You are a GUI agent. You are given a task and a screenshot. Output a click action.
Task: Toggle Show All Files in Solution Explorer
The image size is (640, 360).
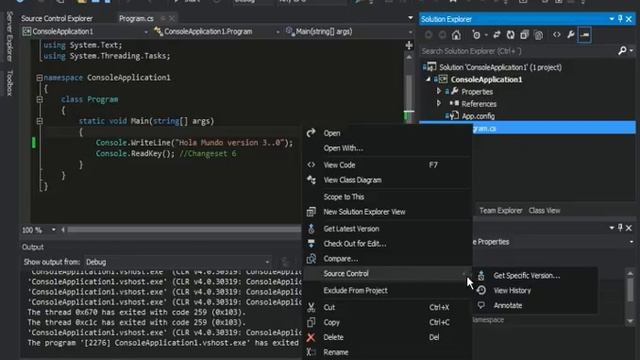[539, 35]
